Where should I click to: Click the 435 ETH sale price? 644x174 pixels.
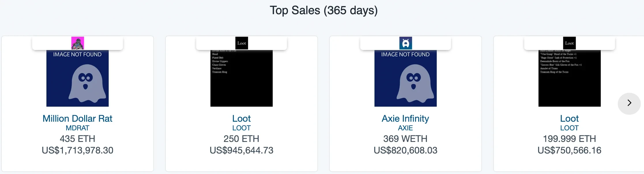[78, 139]
